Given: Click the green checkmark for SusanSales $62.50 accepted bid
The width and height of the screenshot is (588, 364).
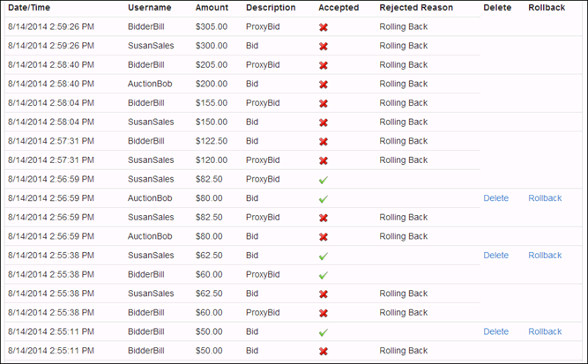Looking at the screenshot, I should click(324, 256).
